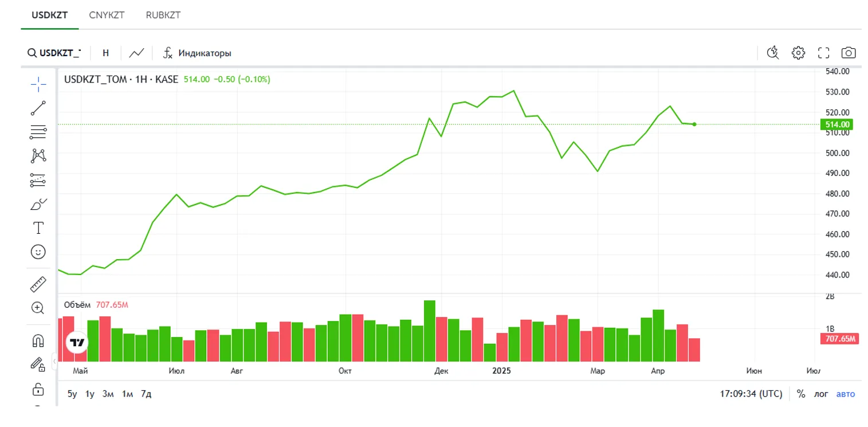Toggle logarithmic scale "лог"
The image size is (868, 427).
(822, 394)
